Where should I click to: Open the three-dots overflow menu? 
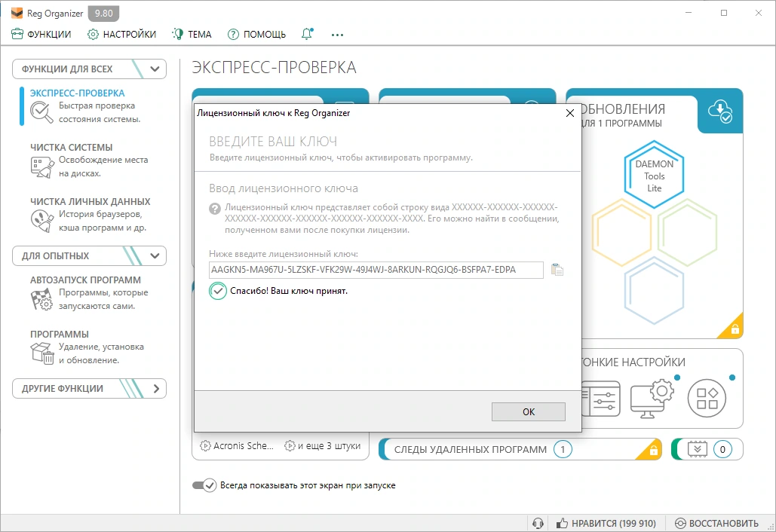pos(338,35)
